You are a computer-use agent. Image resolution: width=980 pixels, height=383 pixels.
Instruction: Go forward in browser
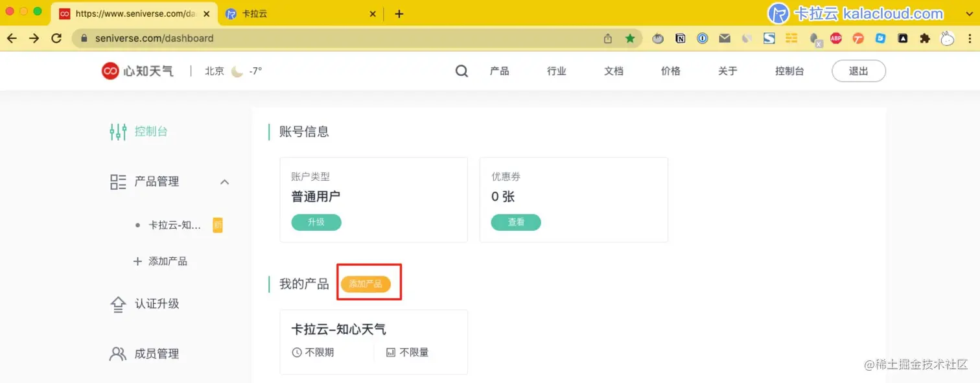click(34, 38)
